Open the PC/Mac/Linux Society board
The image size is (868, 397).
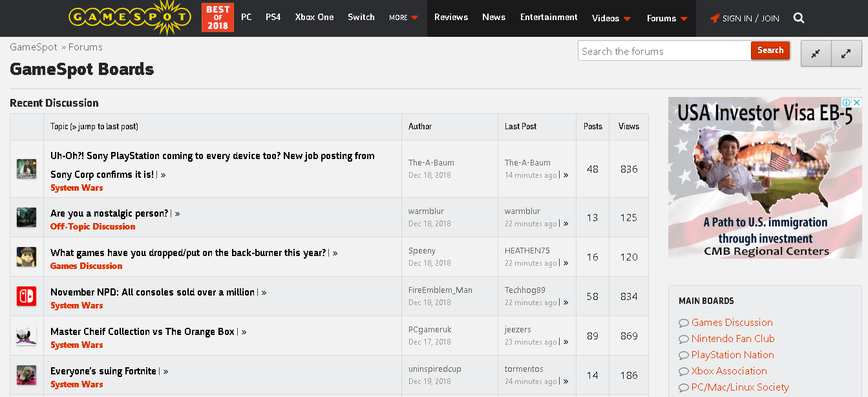tap(740, 387)
